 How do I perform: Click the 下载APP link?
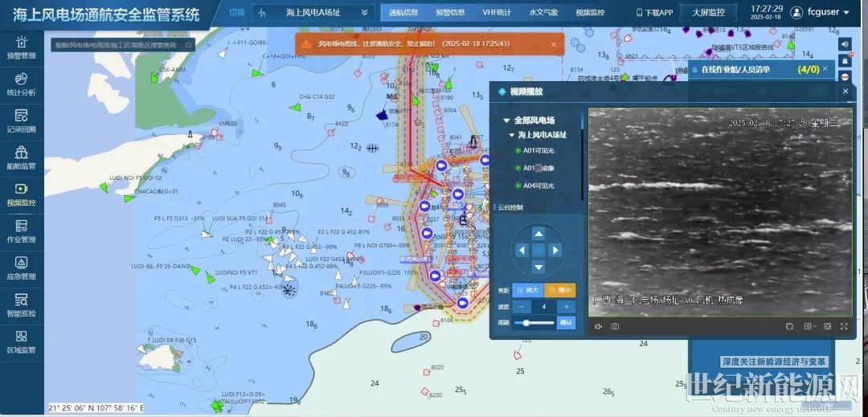[x=654, y=13]
